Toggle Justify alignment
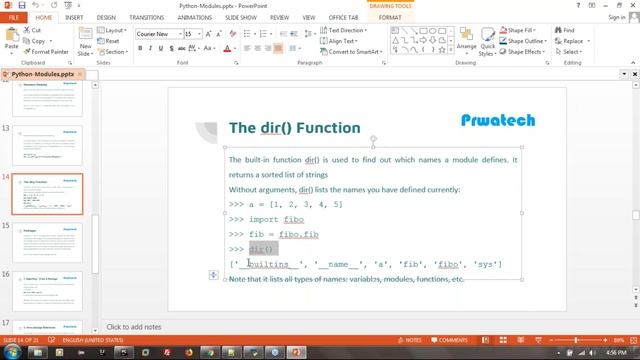Screen dimensions: 640x360 pos(278,49)
